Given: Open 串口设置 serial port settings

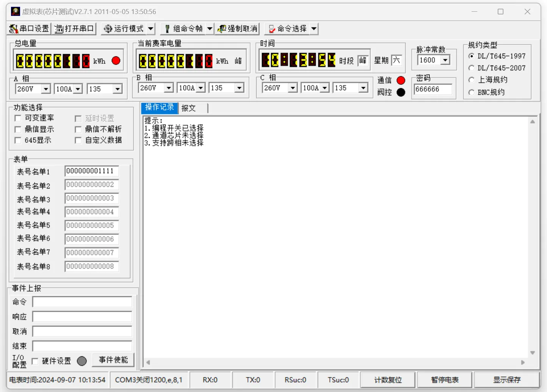Looking at the screenshot, I should point(29,29).
